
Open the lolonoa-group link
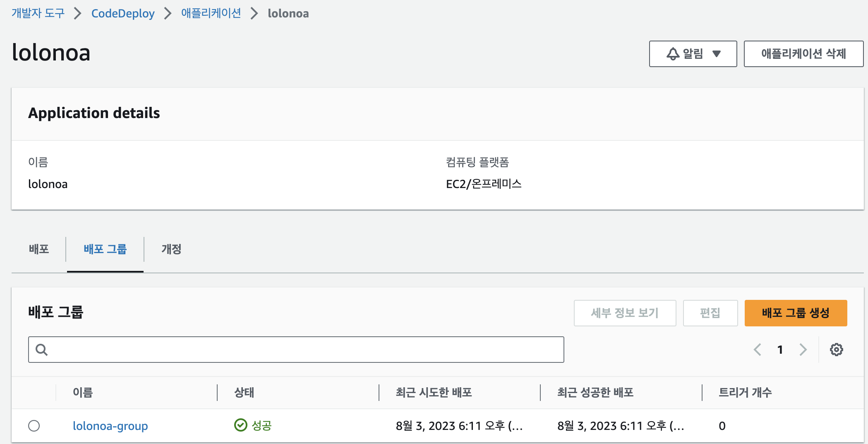110,426
